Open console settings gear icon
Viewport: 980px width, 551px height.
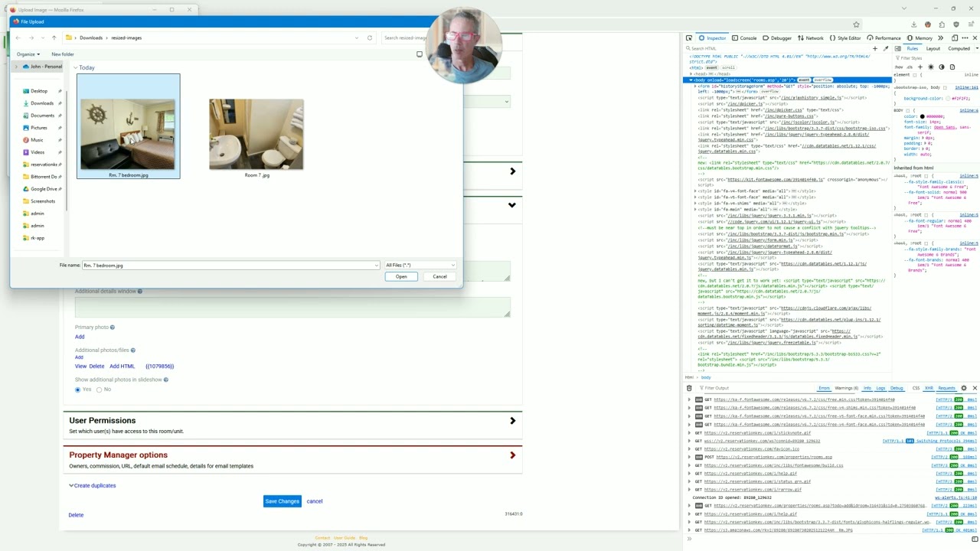(x=964, y=388)
